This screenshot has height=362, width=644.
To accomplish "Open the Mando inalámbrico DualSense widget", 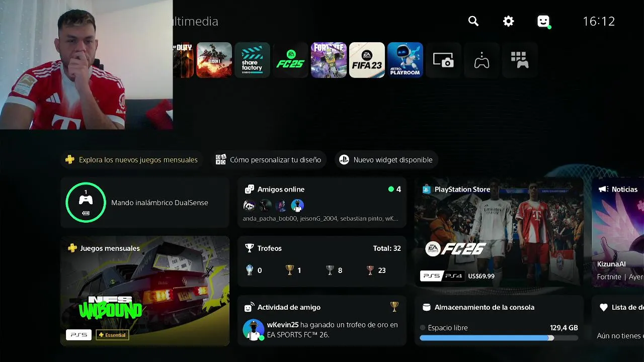I will pos(145,203).
